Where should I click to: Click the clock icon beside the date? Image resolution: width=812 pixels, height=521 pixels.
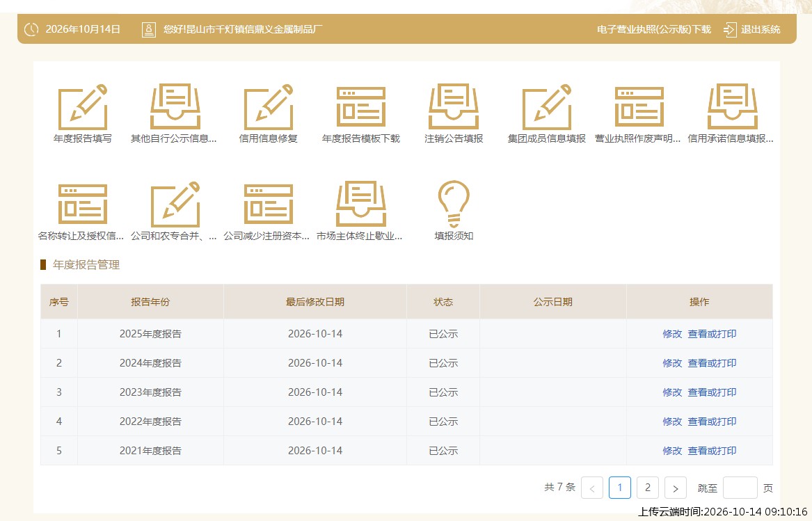click(31, 29)
